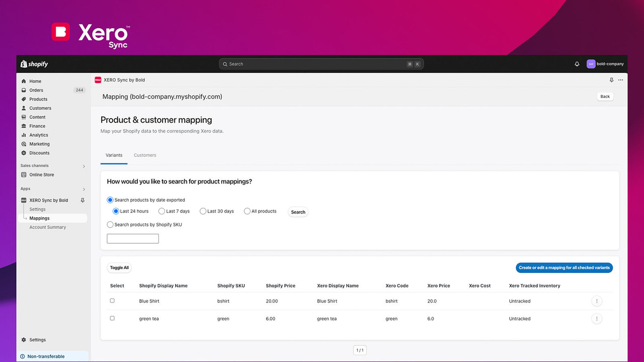
Task: Click the notifications bell
Action: pyautogui.click(x=577, y=64)
